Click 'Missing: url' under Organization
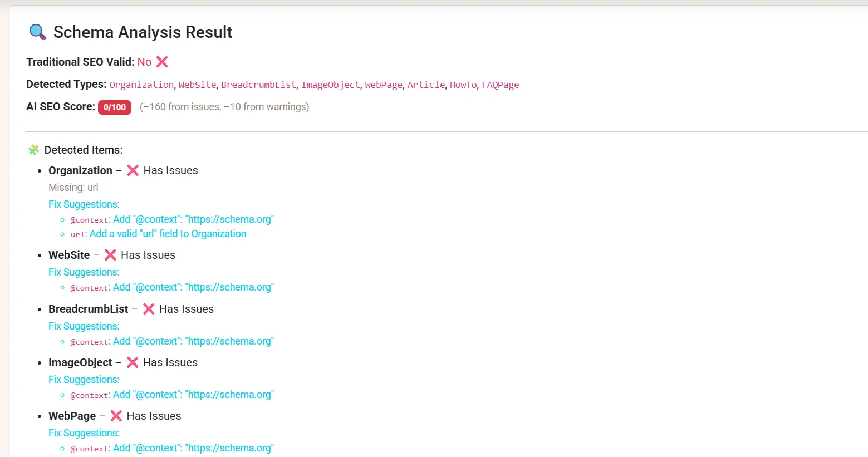This screenshot has width=868, height=457. pyautogui.click(x=73, y=188)
